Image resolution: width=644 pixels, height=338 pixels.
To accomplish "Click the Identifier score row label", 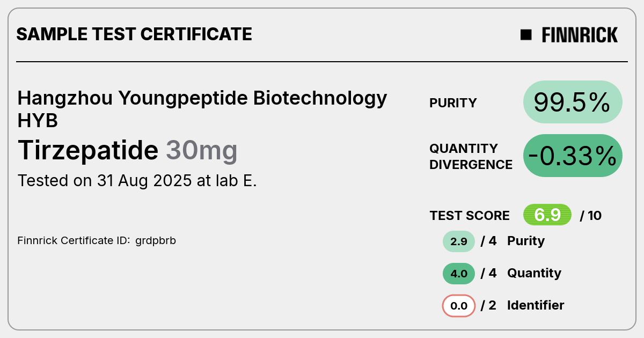I will (536, 305).
